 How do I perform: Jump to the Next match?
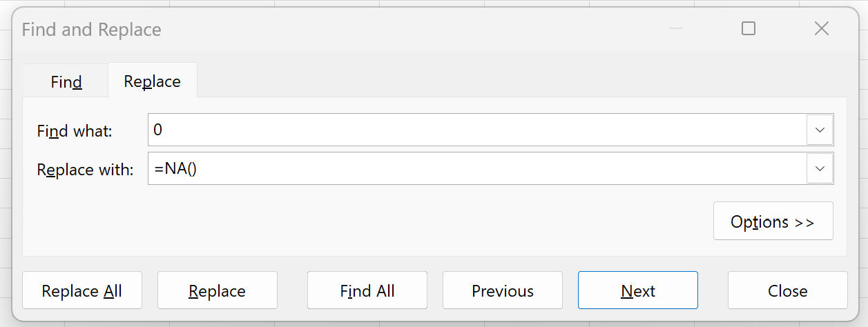tap(637, 290)
